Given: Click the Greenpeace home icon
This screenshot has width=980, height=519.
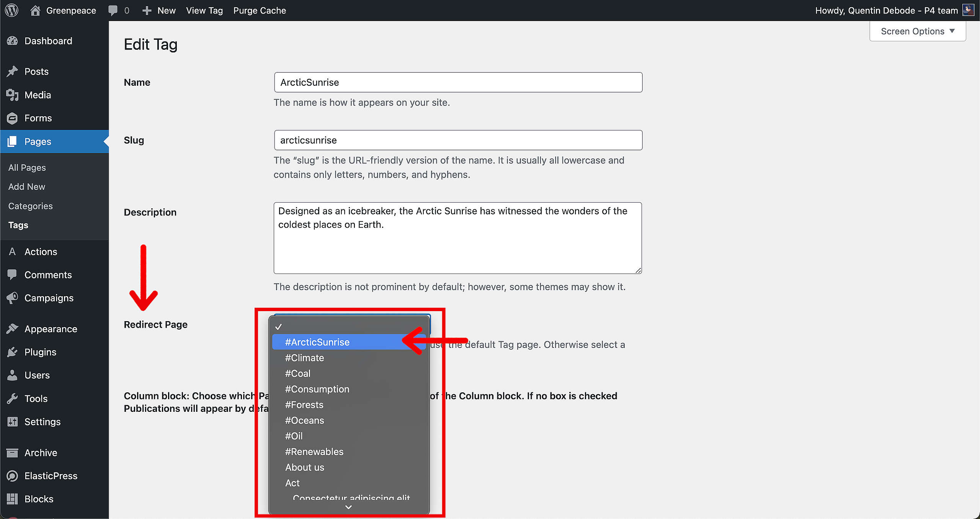Looking at the screenshot, I should pos(35,10).
